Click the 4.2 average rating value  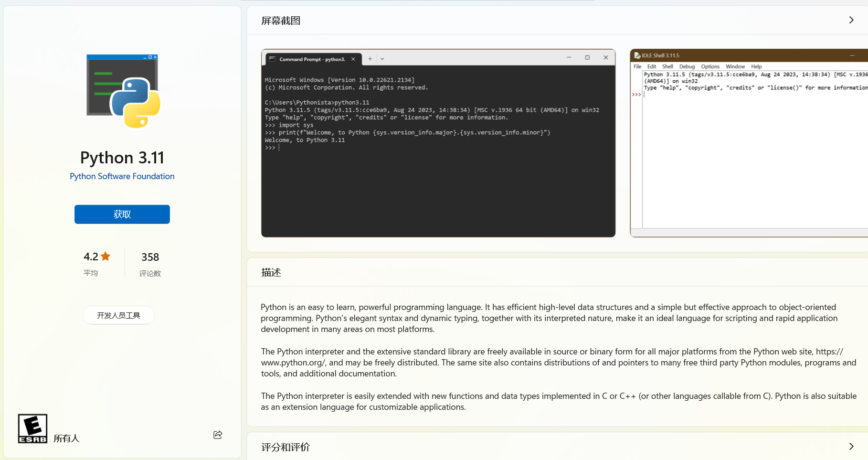tap(91, 257)
